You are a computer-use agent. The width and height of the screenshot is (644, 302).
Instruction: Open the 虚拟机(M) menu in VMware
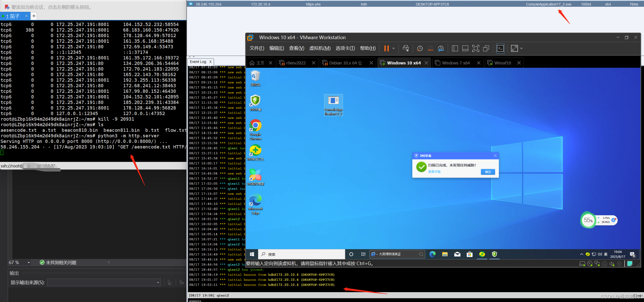point(320,48)
